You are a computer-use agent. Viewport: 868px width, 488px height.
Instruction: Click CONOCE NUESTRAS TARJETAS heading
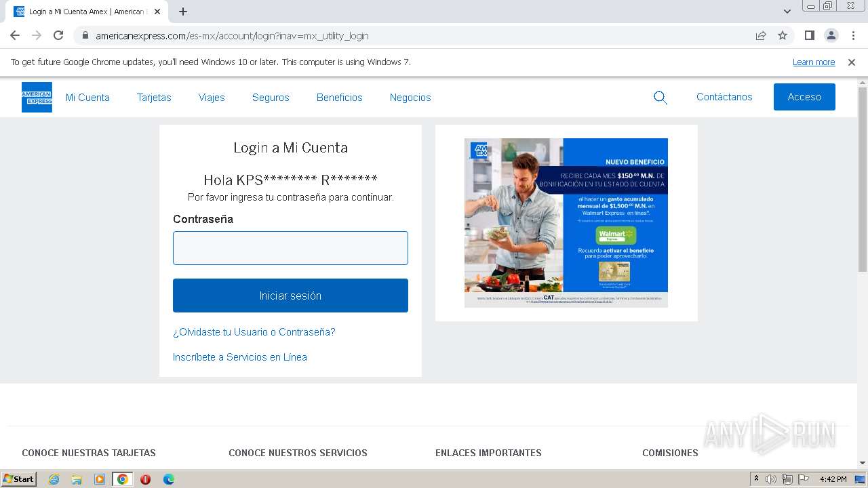[89, 453]
